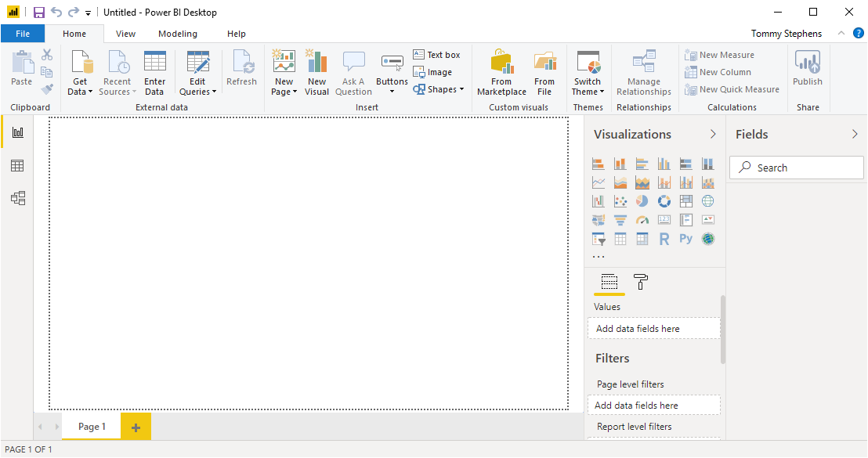
Task: Collapse the ribbon with the caret arrow
Action: click(841, 33)
